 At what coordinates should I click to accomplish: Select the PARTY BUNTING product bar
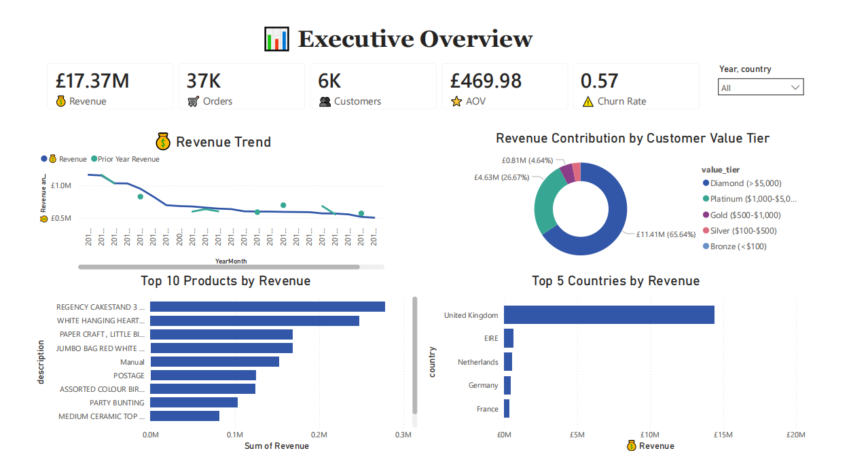click(x=194, y=403)
